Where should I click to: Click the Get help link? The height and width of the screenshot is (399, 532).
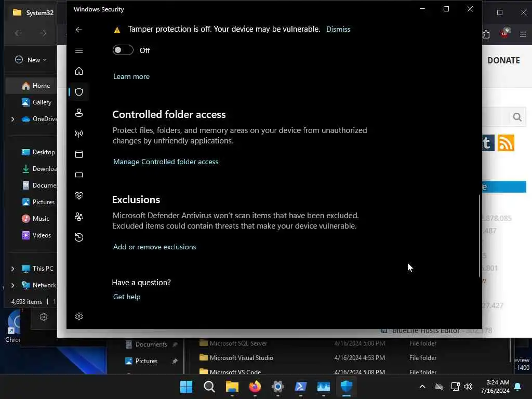127,297
